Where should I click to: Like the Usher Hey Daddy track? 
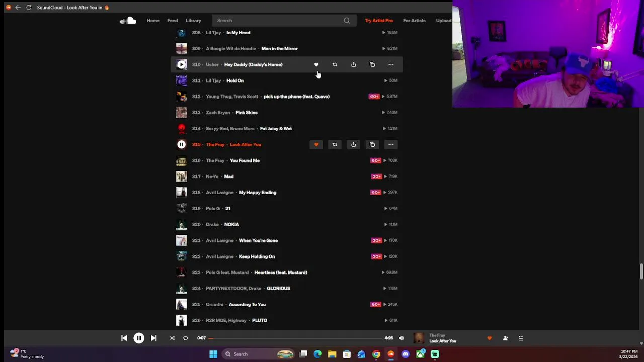pos(316,64)
